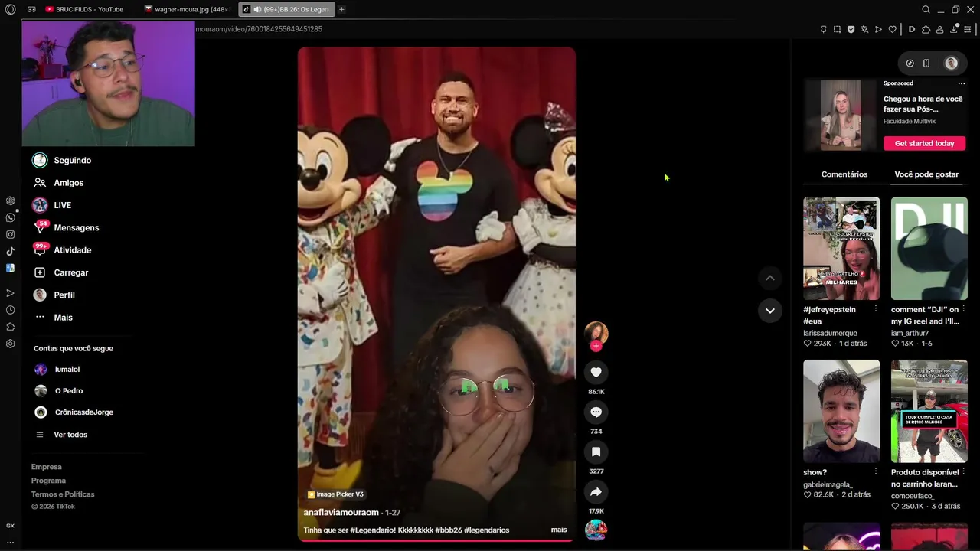Open the 'Mais' menu in TikTok sidebar
Viewport: 980px width, 551px height.
(x=63, y=317)
